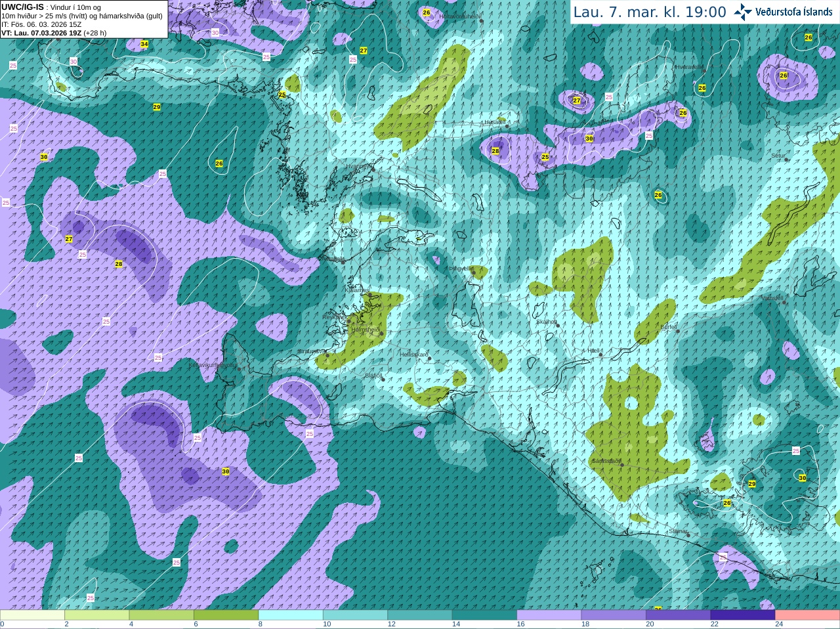This screenshot has height=629, width=840.
Task: Click the 10m hviður > 25 m/s description line
Action: pos(82,16)
